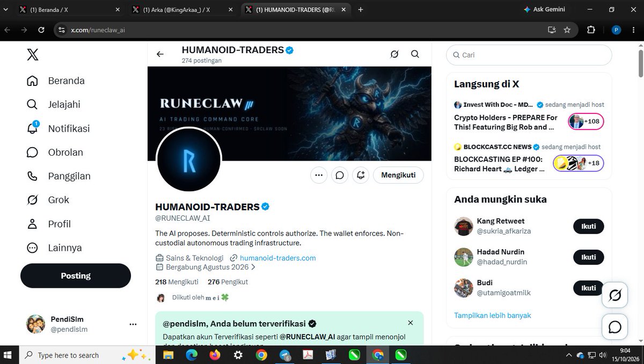Click the Cari search field
Screen dimensions: 644x364
click(529, 55)
